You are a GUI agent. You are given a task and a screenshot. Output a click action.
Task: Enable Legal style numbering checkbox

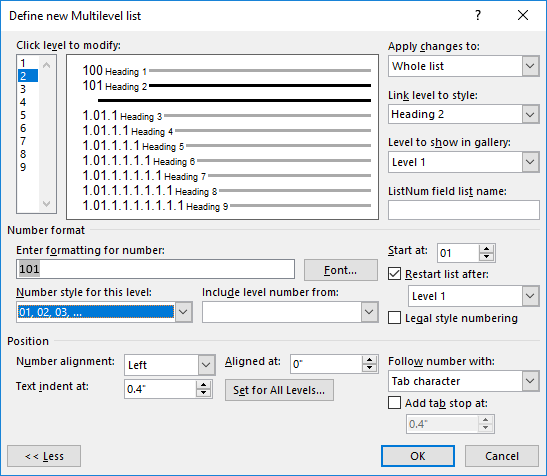click(x=394, y=318)
